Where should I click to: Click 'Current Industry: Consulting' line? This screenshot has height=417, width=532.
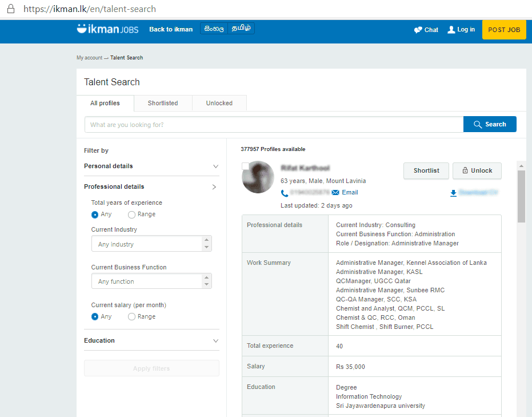pyautogui.click(x=375, y=225)
